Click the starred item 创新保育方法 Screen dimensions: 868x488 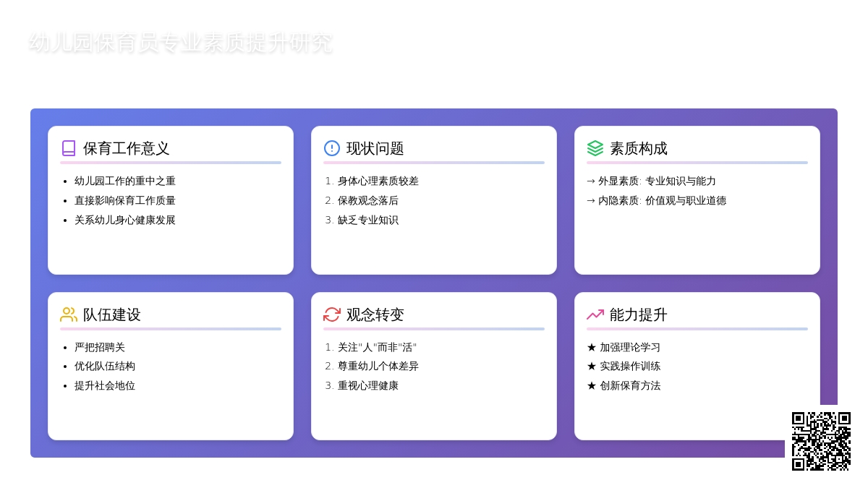[624, 385]
